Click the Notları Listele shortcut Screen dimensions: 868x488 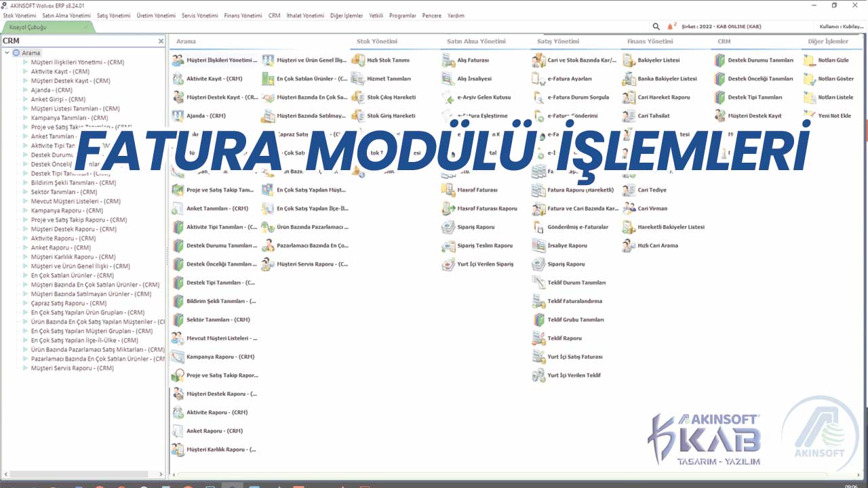(829, 97)
